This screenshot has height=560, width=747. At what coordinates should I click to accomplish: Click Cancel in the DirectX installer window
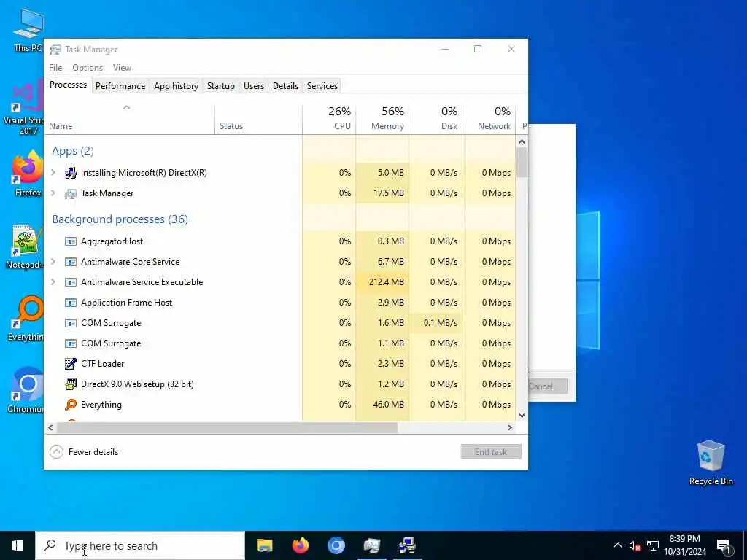pyautogui.click(x=548, y=386)
